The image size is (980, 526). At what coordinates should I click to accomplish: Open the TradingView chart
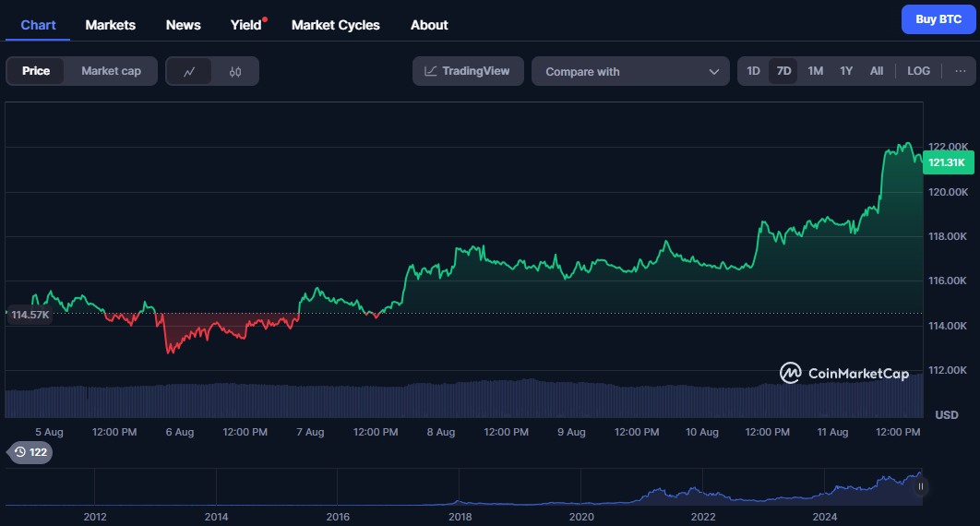pos(468,71)
